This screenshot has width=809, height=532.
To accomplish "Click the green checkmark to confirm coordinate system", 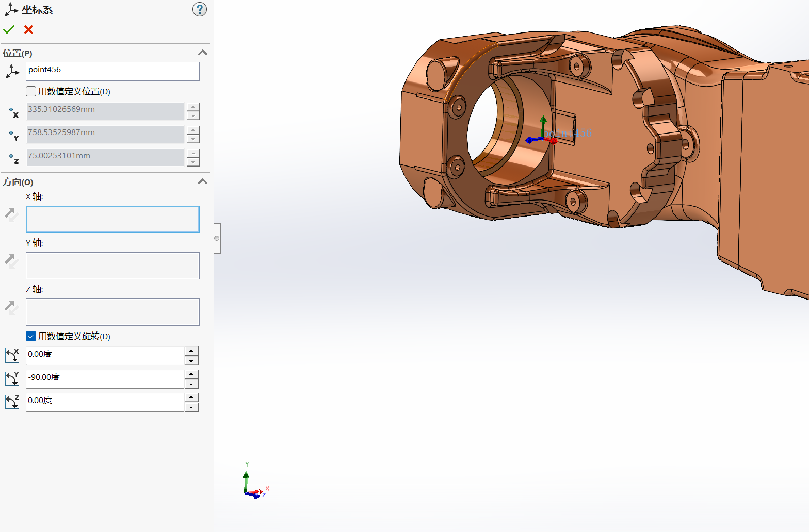I will tap(9, 29).
